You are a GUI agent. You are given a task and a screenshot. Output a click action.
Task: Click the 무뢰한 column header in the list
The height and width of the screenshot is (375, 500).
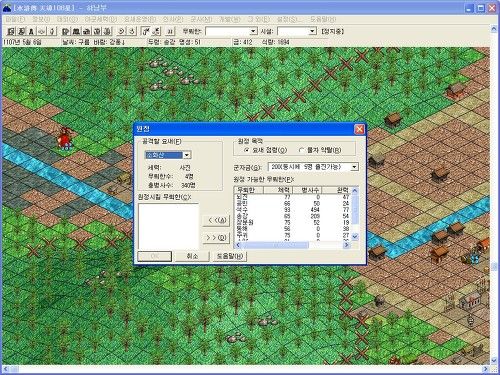pos(249,190)
